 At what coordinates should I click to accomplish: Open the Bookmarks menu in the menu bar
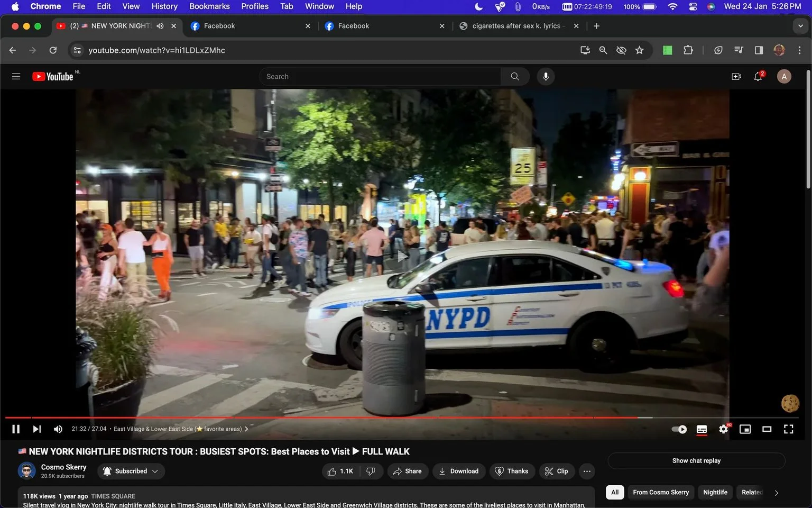209,6
